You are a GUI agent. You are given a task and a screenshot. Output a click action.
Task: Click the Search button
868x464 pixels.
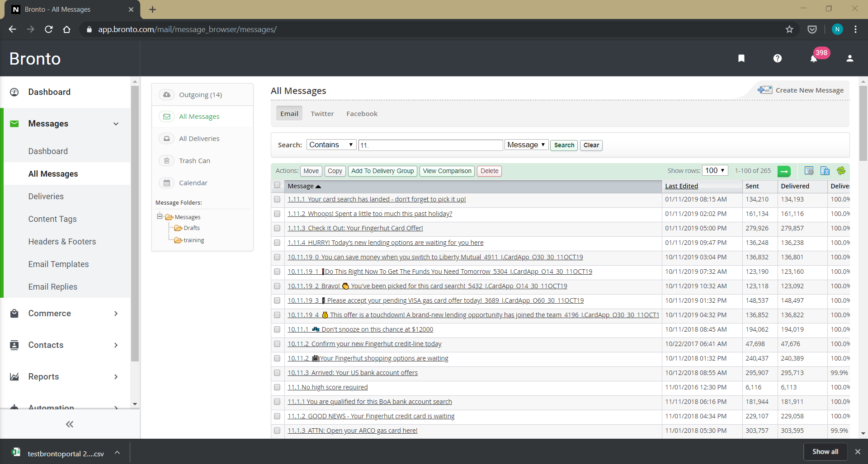click(564, 145)
